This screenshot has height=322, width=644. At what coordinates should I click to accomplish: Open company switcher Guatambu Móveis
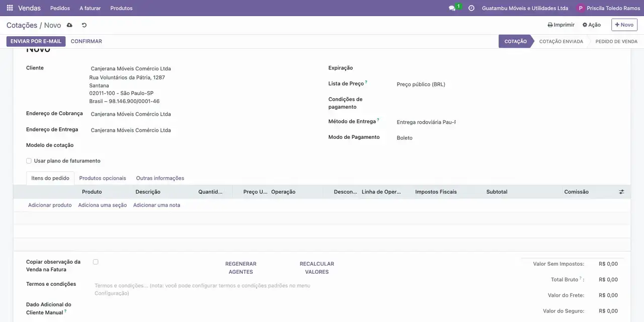click(525, 8)
